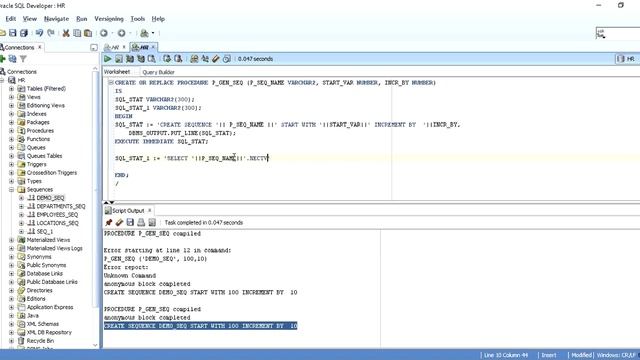This screenshot has width=640, height=360.
Task: Select the Worksheet tab
Action: pyautogui.click(x=117, y=72)
